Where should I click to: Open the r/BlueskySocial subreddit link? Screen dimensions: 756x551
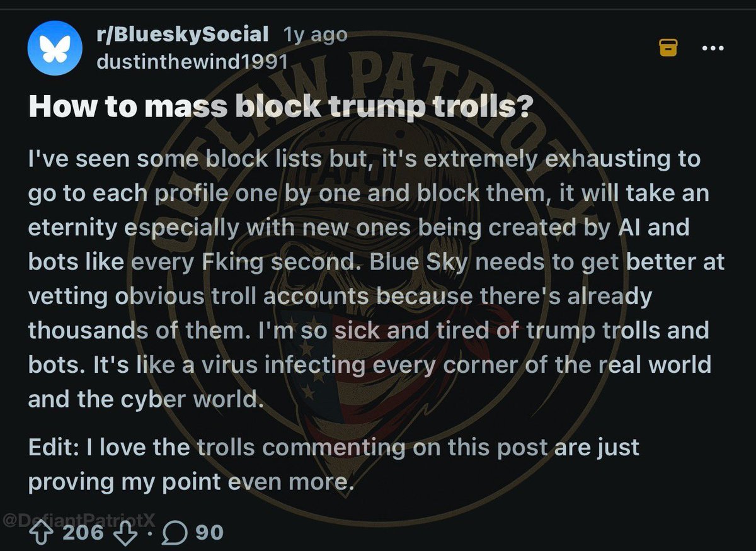[183, 34]
